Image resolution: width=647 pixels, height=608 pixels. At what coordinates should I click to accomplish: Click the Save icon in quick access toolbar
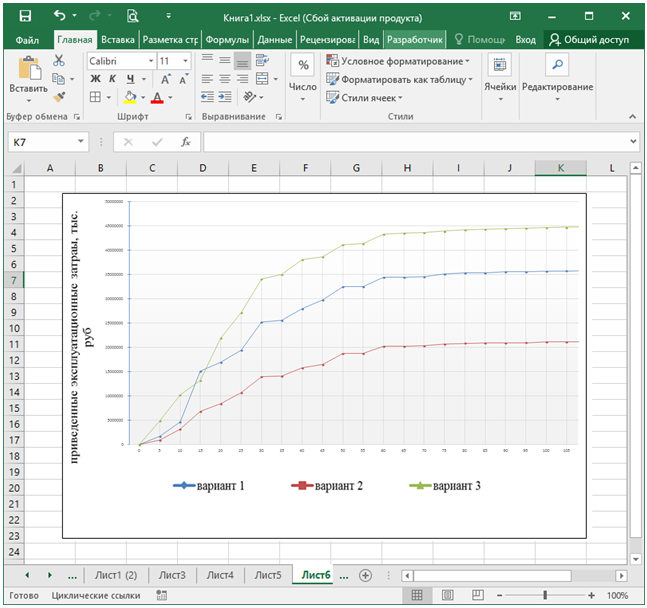coord(25,16)
